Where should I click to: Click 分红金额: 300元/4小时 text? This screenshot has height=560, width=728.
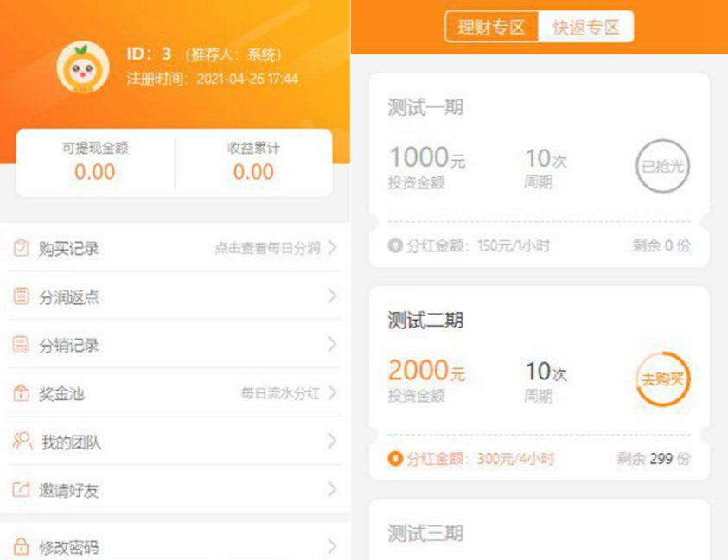pos(481,459)
